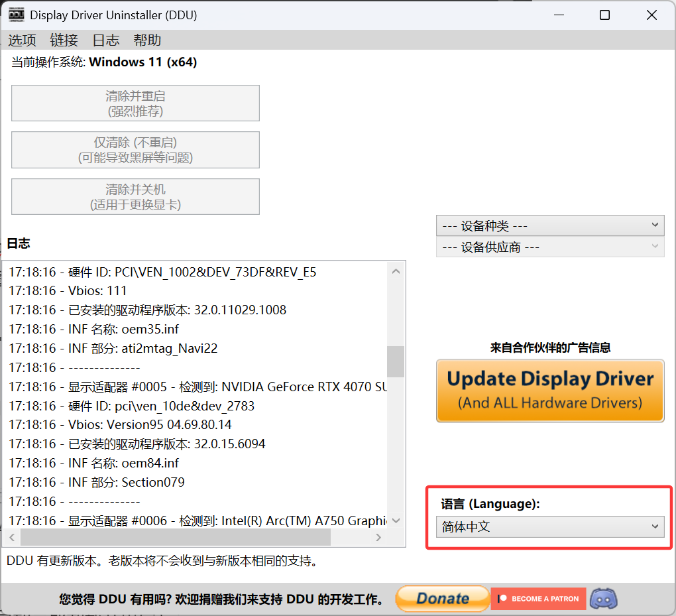This screenshot has height=616, width=676.
Task: Select log line 硬件 ID: PCI\VEN_1002&DEV_73DF&REV_E5
Action: (x=162, y=273)
